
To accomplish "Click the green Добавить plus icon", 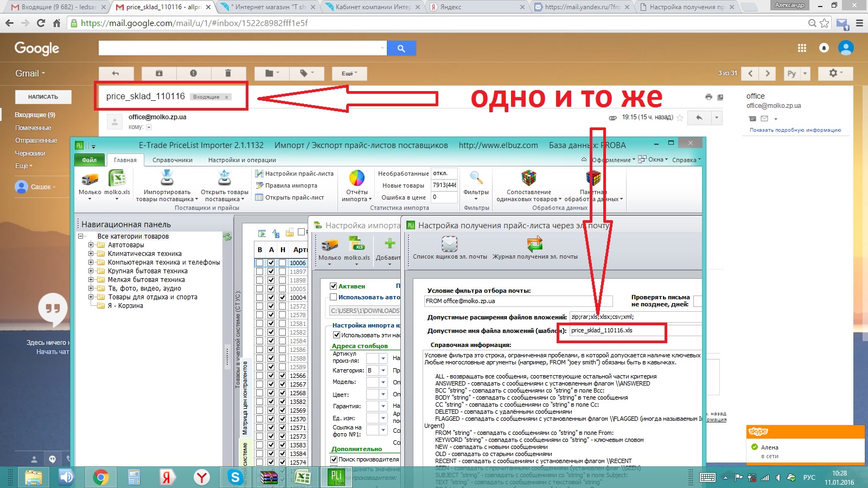I will pos(390,243).
